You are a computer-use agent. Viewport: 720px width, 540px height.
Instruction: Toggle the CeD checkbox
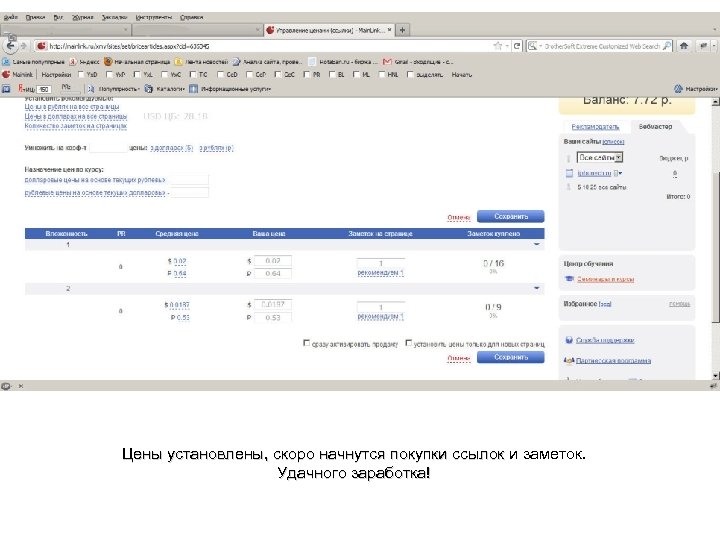[x=221, y=74]
